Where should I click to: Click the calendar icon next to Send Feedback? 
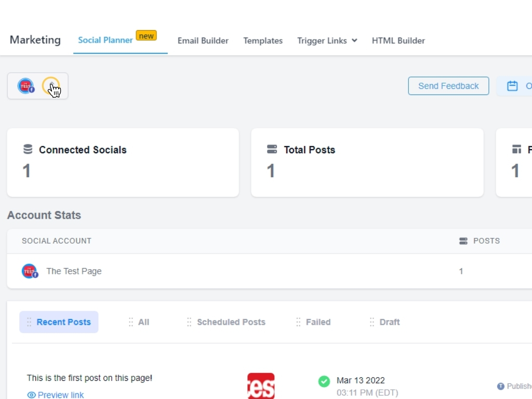point(512,86)
